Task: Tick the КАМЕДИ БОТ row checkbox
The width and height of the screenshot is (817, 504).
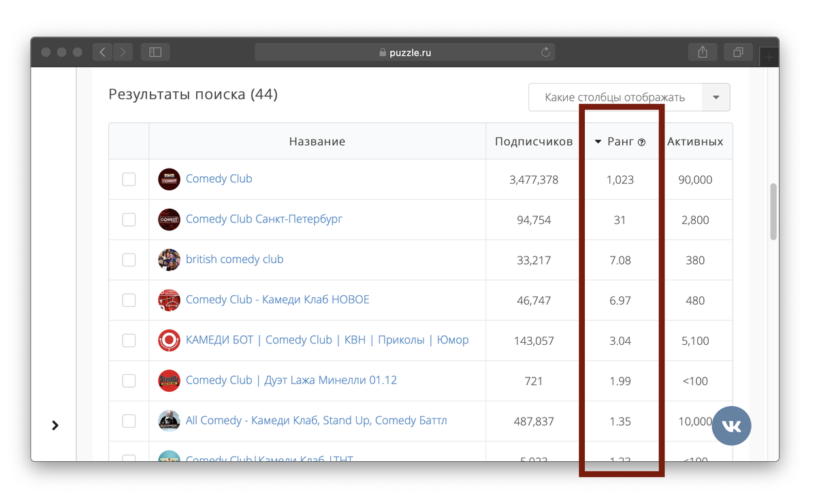Action: pos(129,340)
